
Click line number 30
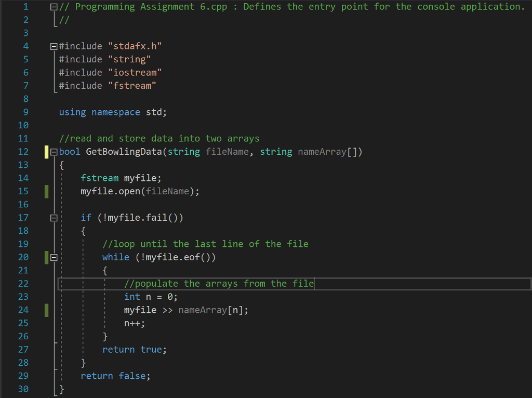pyautogui.click(x=24, y=389)
